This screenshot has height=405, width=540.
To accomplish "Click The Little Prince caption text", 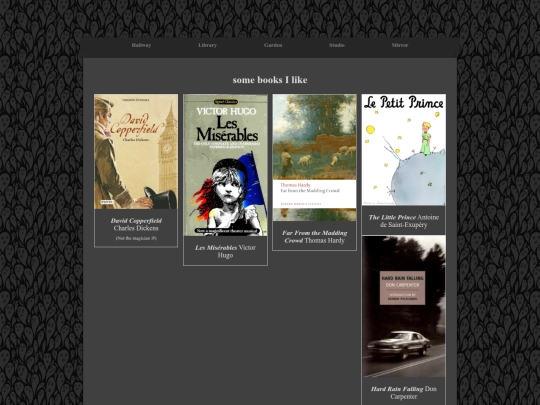I will click(x=404, y=221).
